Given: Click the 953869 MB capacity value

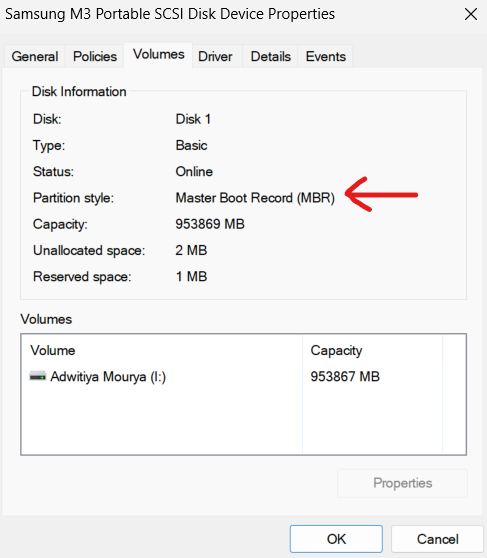Looking at the screenshot, I should coord(210,224).
